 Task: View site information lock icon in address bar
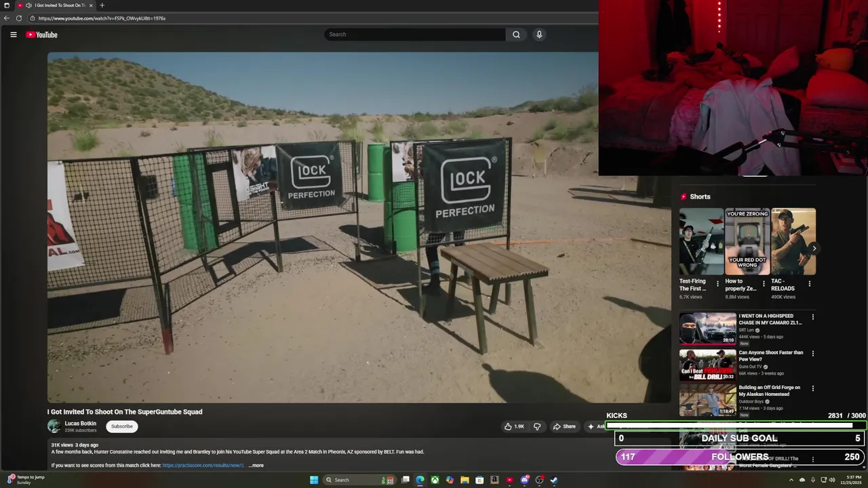[33, 18]
